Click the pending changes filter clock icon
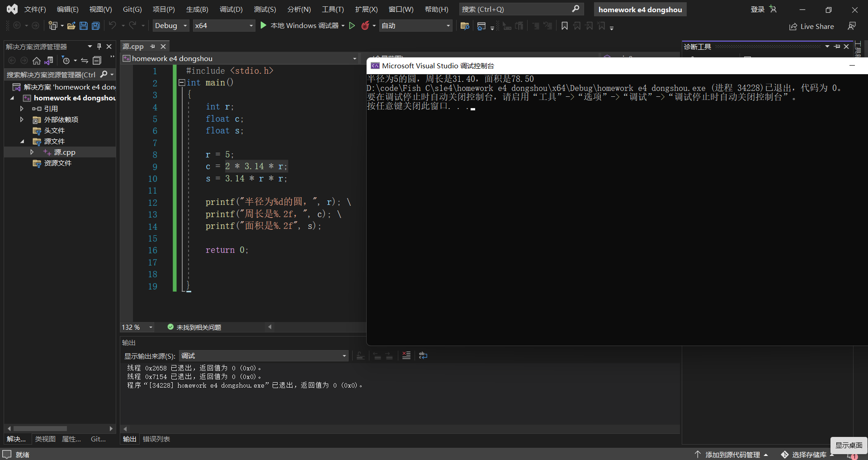The height and width of the screenshot is (460, 868). [x=66, y=61]
